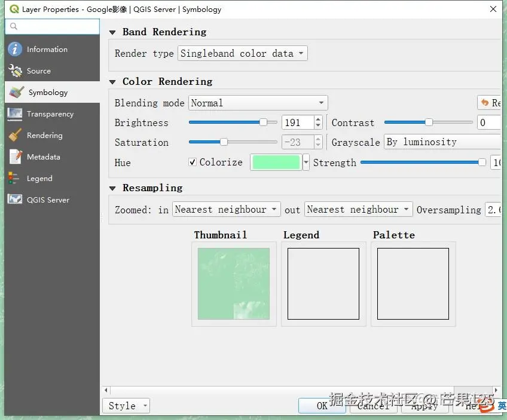
Task: Open the Information tab
Action: [52, 49]
